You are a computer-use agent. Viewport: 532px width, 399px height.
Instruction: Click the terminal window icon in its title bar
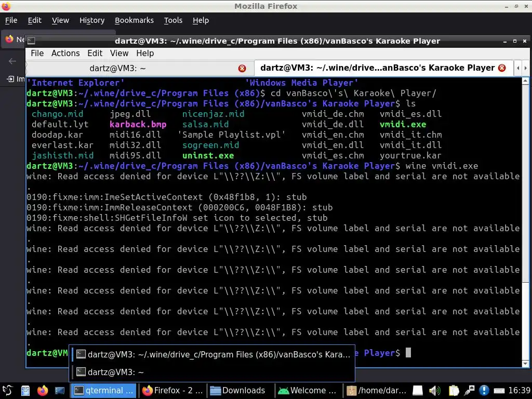coord(31,41)
